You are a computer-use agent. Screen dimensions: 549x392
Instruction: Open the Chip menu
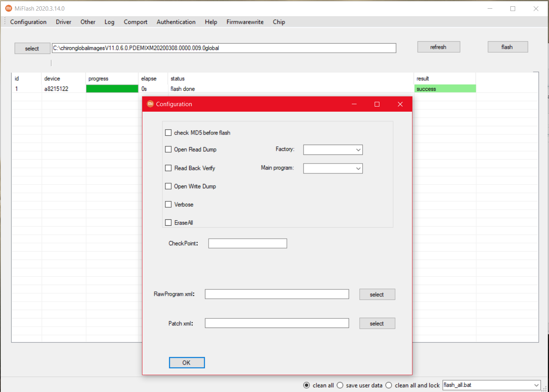pyautogui.click(x=279, y=22)
